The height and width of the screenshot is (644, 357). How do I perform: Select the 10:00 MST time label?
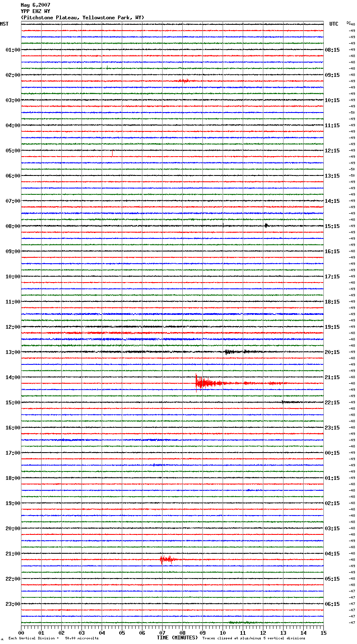13,277
